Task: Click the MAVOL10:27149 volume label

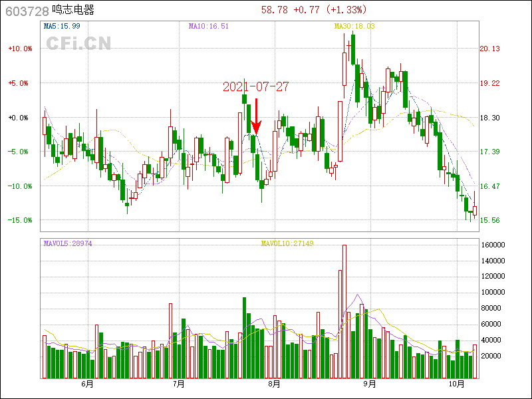Action: pos(287,243)
